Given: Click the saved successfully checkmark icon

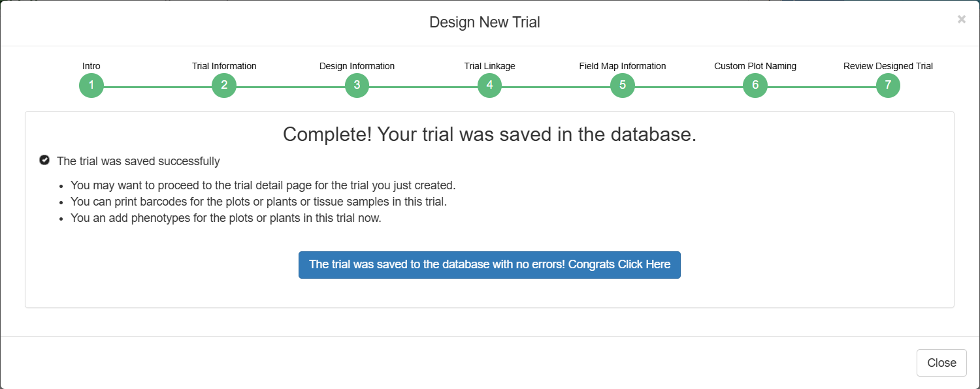Looking at the screenshot, I should (x=44, y=160).
